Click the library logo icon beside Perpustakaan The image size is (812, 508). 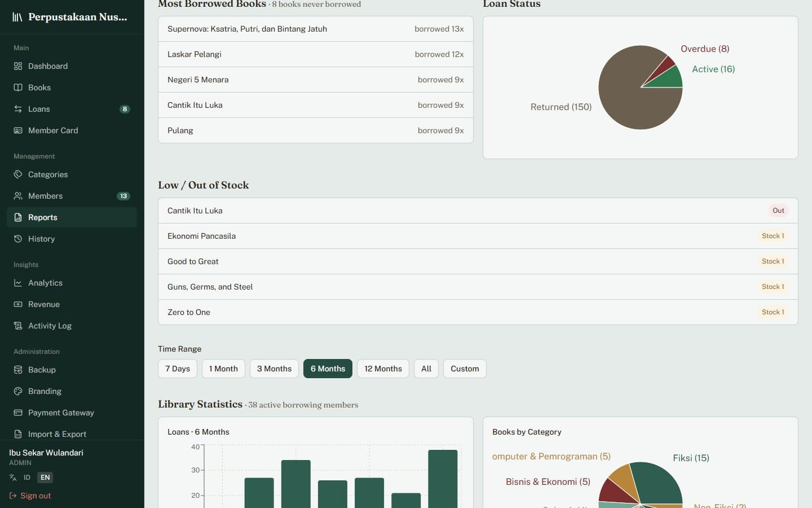17,17
